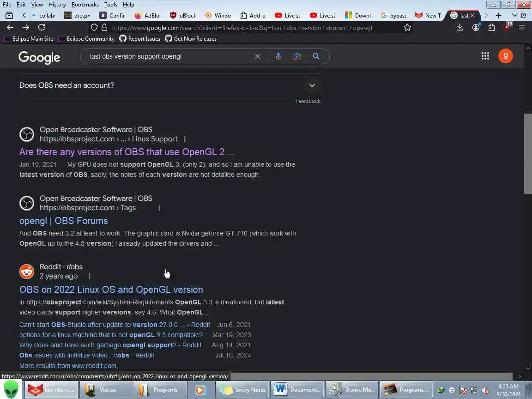Screen dimensions: 532x399
Task: Open the History menu
Action: point(57,5)
